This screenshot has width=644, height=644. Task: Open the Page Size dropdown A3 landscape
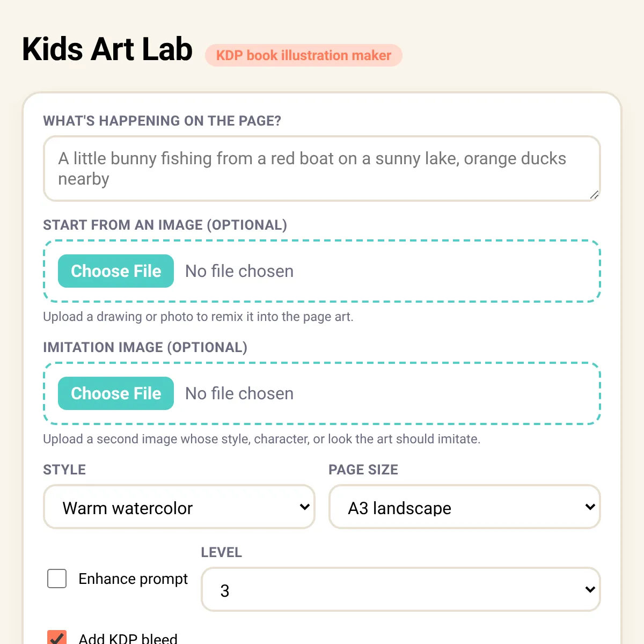(x=464, y=507)
